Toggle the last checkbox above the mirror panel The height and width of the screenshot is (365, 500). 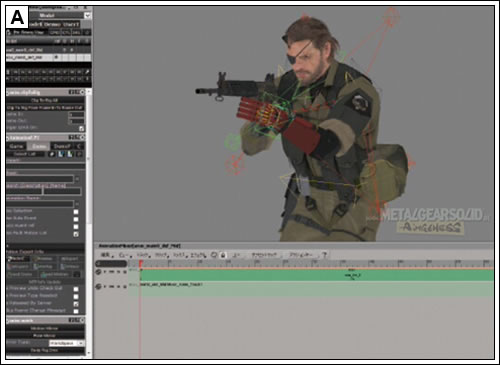tap(76, 311)
